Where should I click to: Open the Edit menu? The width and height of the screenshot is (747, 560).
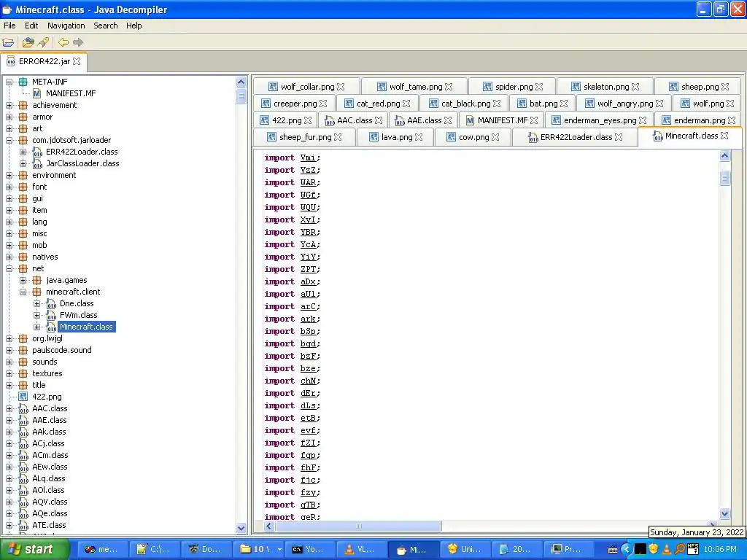(x=31, y=26)
